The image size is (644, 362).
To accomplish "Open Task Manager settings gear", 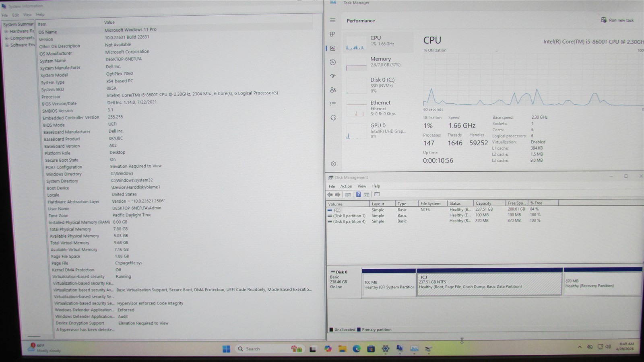I will [x=333, y=164].
